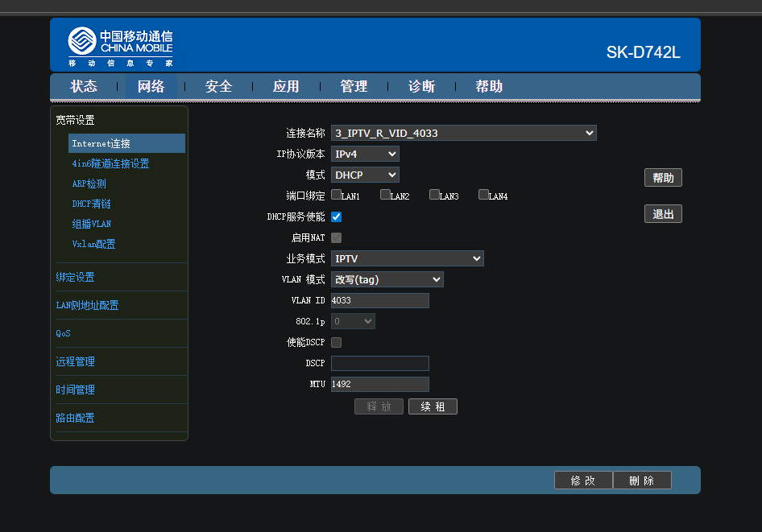Switch to the 安全 tab
Screen dimensions: 762x532
point(218,86)
